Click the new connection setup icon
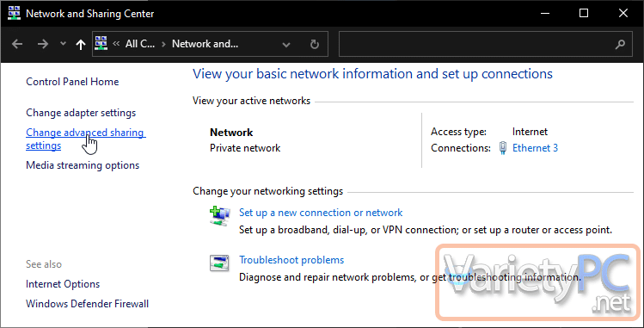The width and height of the screenshot is (644, 328). tap(220, 216)
